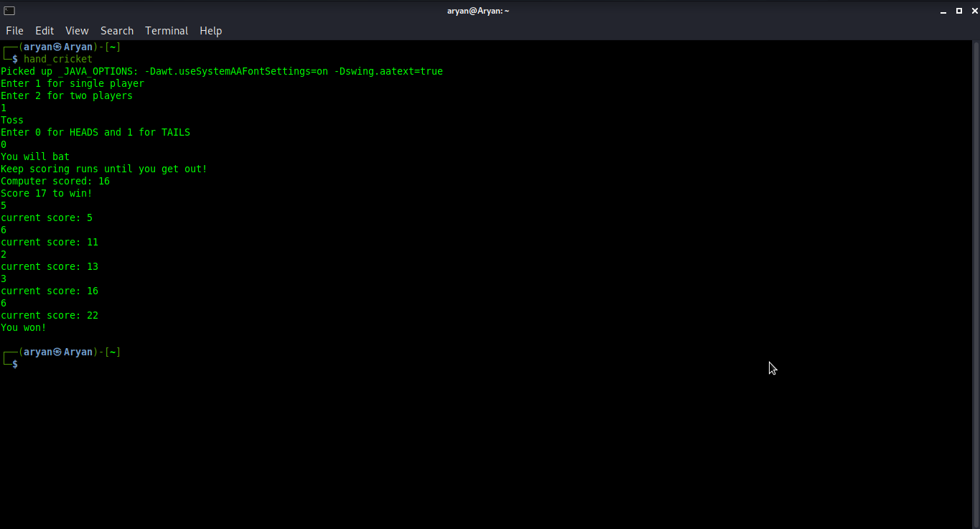Click the 'Toss' output line

click(x=11, y=120)
